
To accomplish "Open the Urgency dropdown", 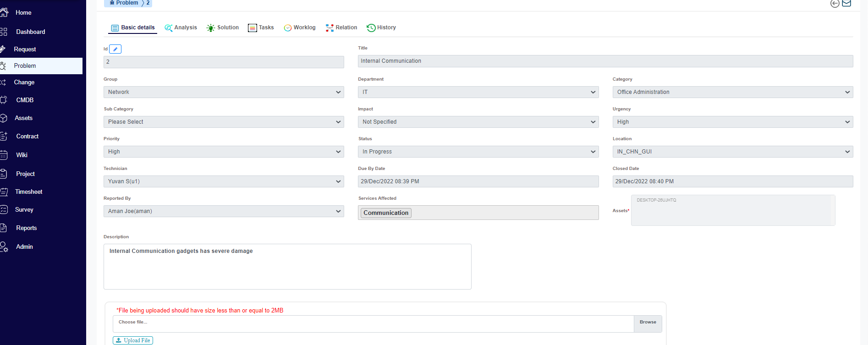I will 733,122.
